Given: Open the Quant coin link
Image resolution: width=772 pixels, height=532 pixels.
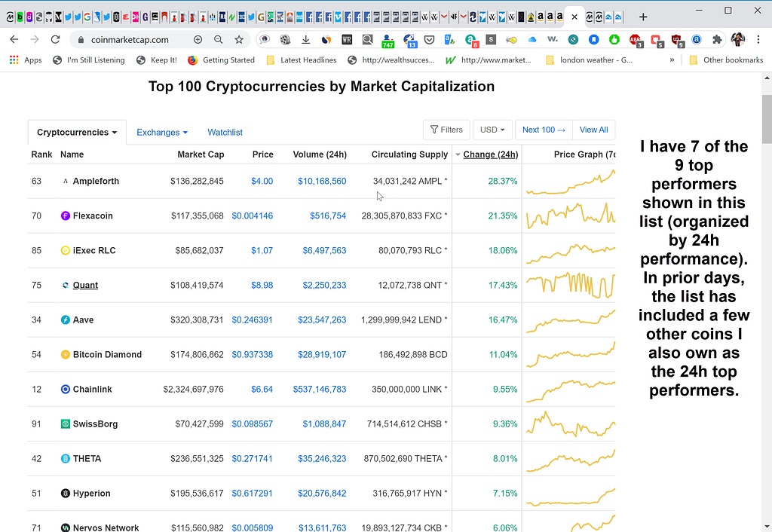Looking at the screenshot, I should point(85,285).
